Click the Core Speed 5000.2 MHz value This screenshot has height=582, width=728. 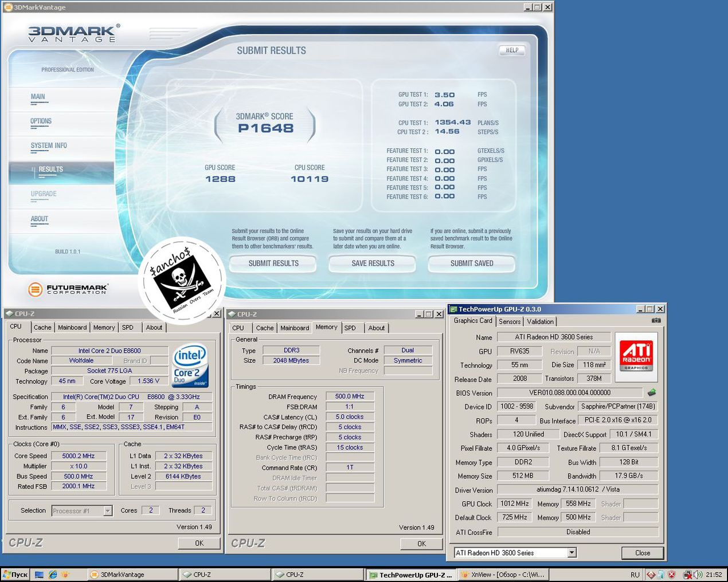pos(79,456)
